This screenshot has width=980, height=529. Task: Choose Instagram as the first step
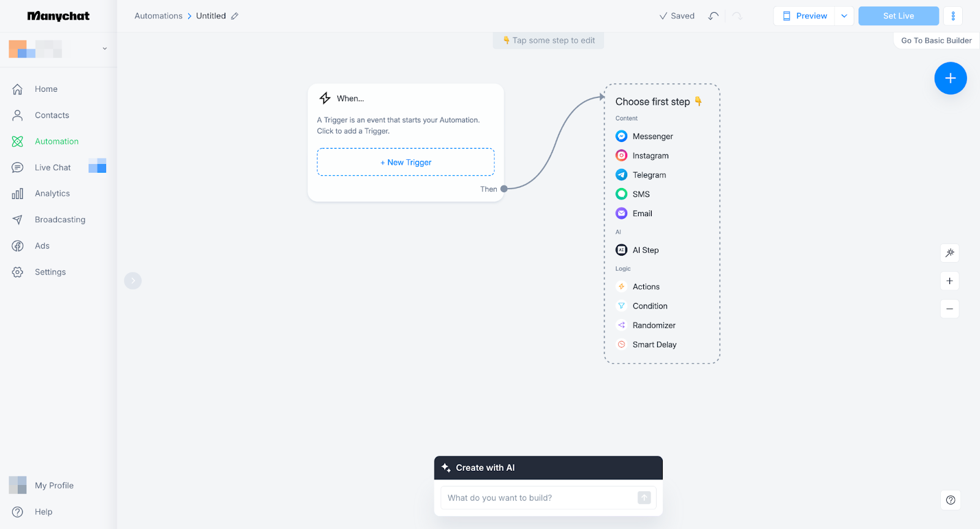point(642,156)
